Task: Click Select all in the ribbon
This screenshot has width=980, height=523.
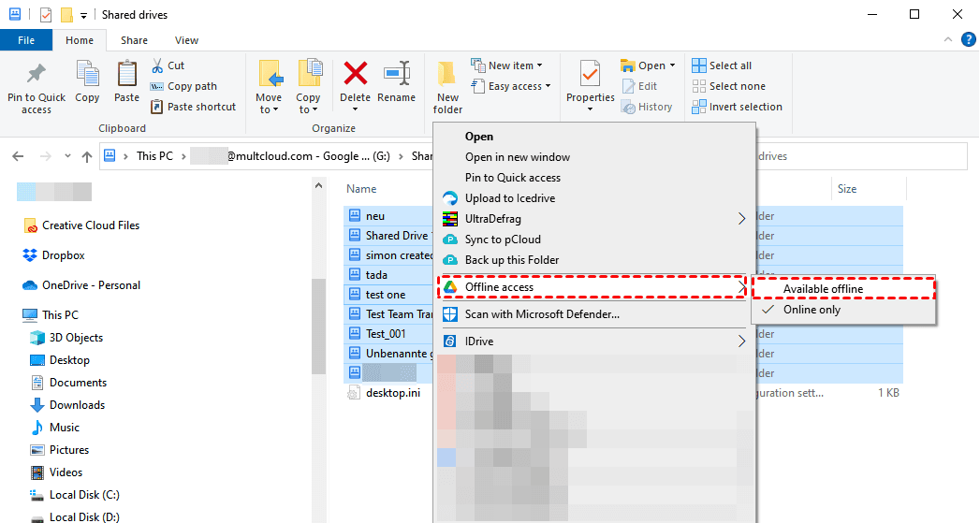Action: click(722, 65)
